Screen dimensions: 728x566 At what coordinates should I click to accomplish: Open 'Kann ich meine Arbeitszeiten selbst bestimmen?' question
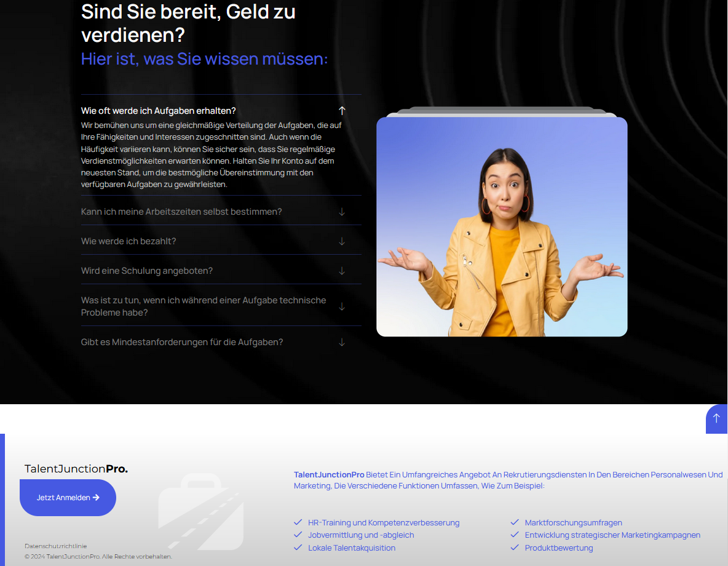[181, 212]
